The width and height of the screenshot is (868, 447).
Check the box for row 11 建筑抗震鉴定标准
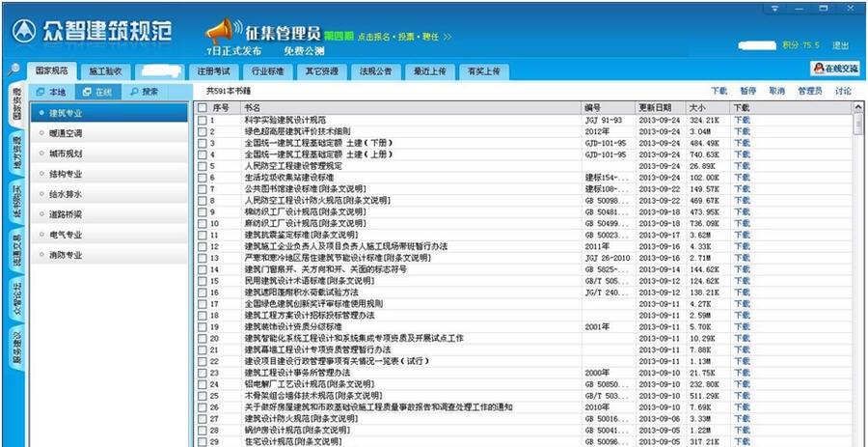(x=203, y=235)
